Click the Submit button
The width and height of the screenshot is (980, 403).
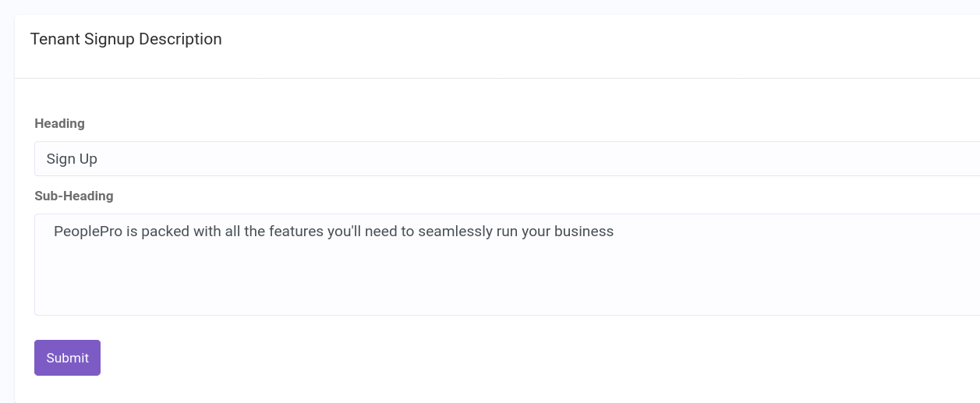[x=67, y=358]
